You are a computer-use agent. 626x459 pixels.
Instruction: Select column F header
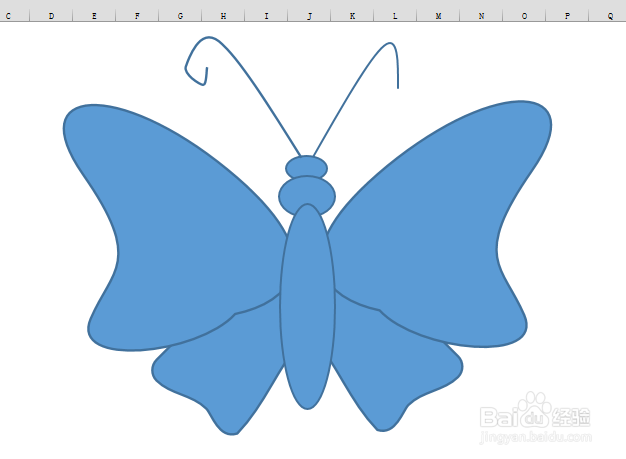pyautogui.click(x=137, y=16)
